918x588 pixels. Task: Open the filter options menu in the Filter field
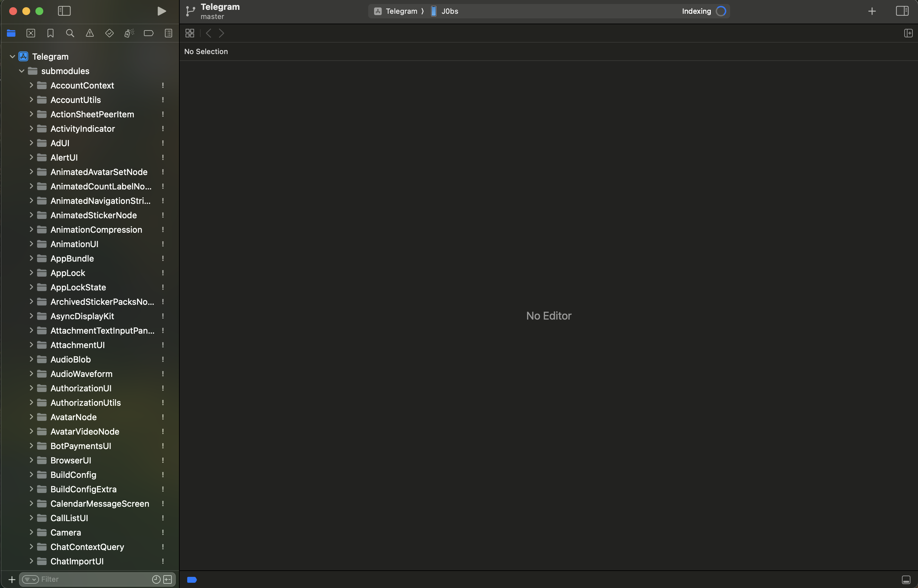point(30,579)
